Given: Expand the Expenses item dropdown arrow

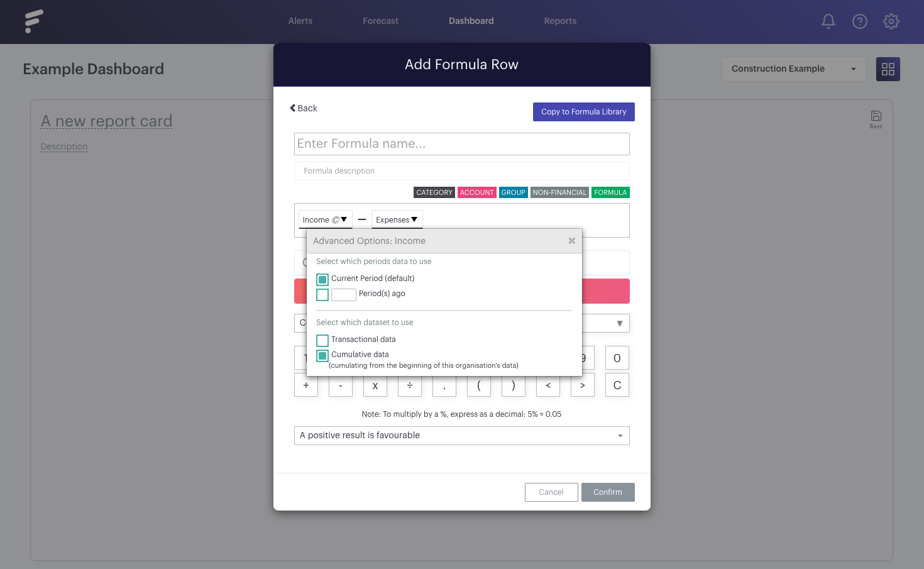Looking at the screenshot, I should 414,219.
